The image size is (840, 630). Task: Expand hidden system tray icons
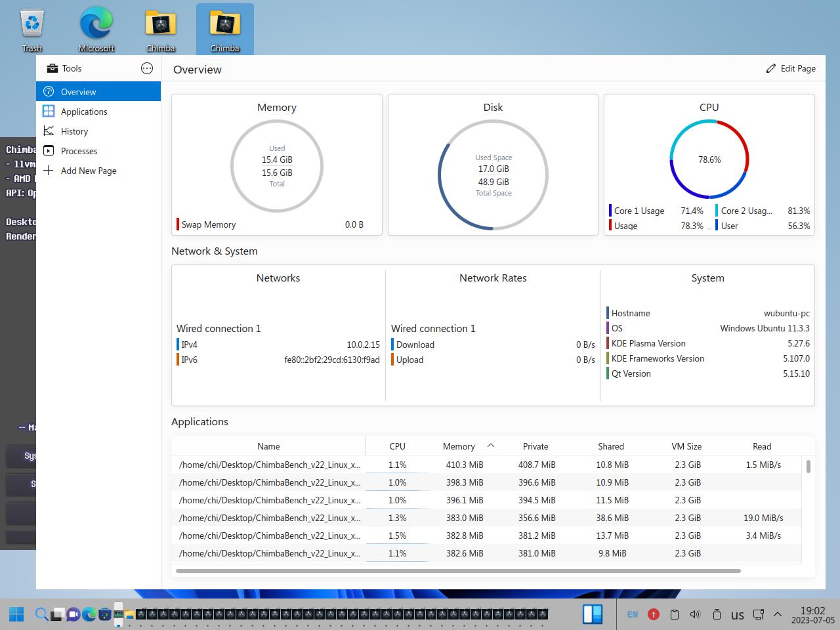point(778,614)
